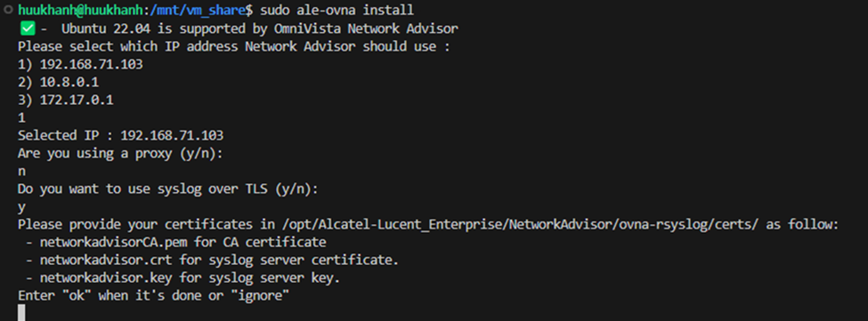Screen dimensions: 868x321
Task: Click the green checkmark icon
Action: point(27,28)
